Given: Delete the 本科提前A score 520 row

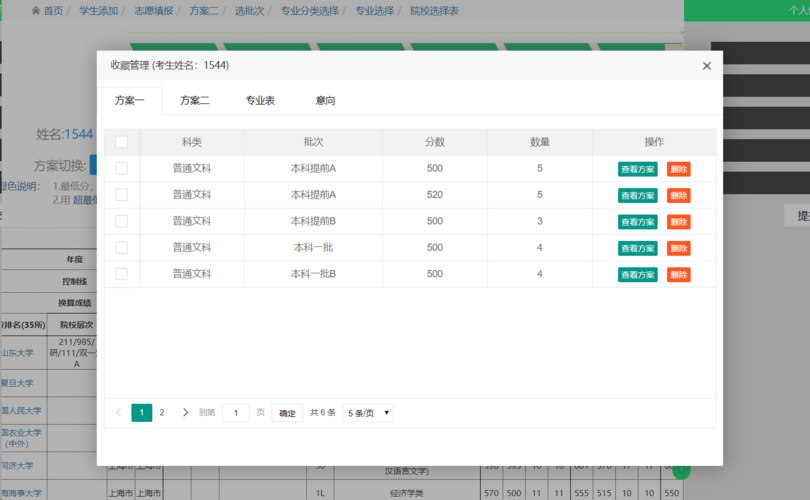Looking at the screenshot, I should (x=678, y=195).
